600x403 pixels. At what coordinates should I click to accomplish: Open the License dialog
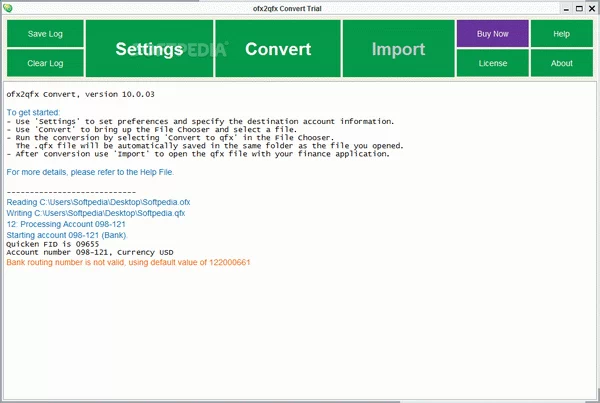click(x=493, y=64)
